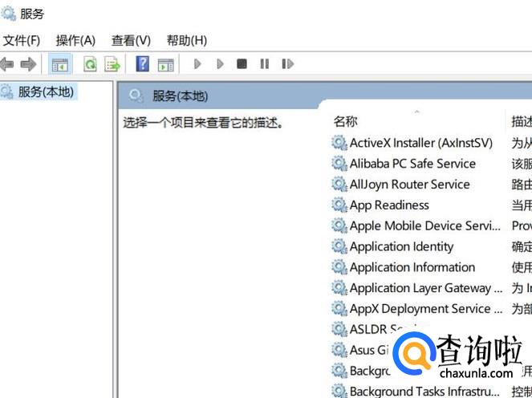Select Background Tasks Infrastructure service row

pos(424,392)
